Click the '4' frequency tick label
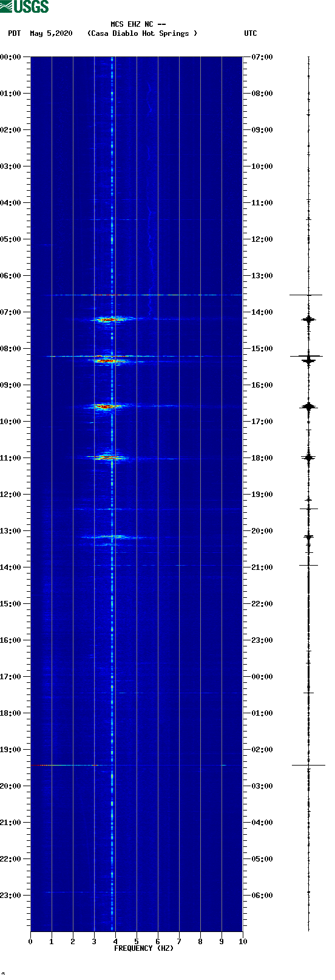 (115, 942)
